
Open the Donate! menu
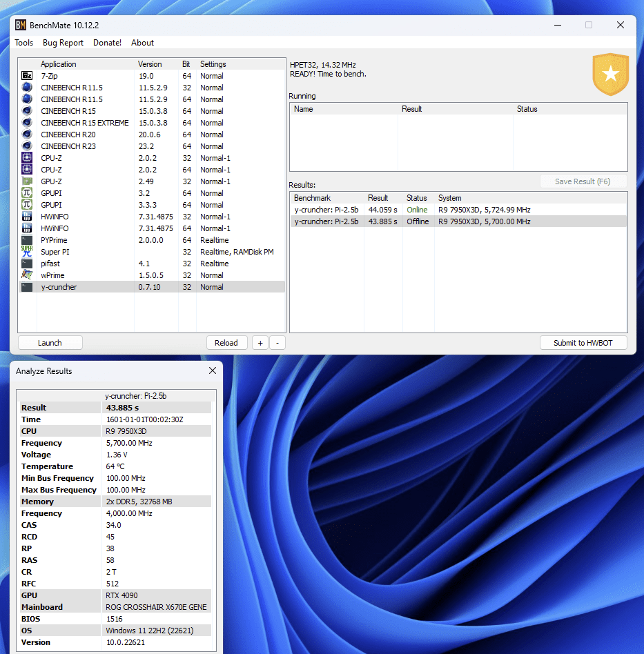[107, 43]
